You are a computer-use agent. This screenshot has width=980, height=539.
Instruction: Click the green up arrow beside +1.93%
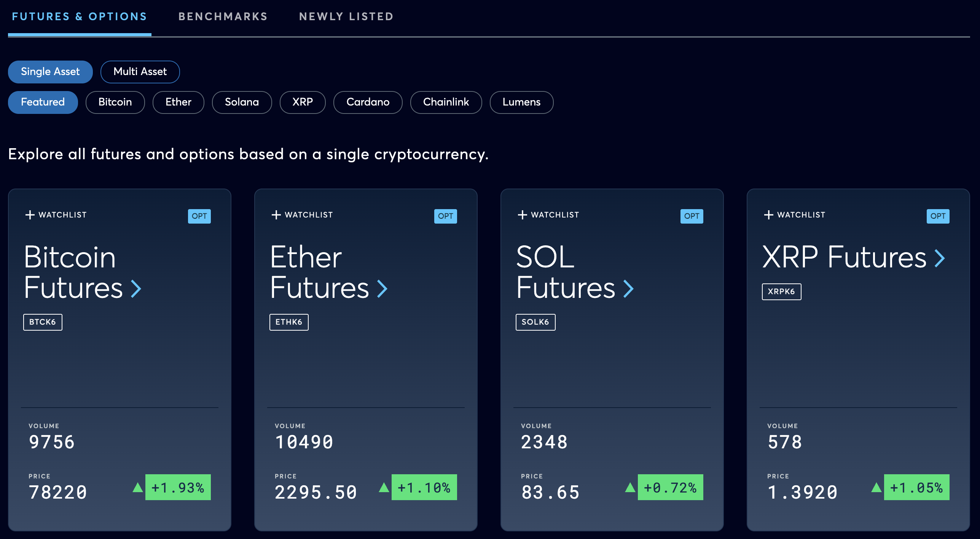coord(138,487)
